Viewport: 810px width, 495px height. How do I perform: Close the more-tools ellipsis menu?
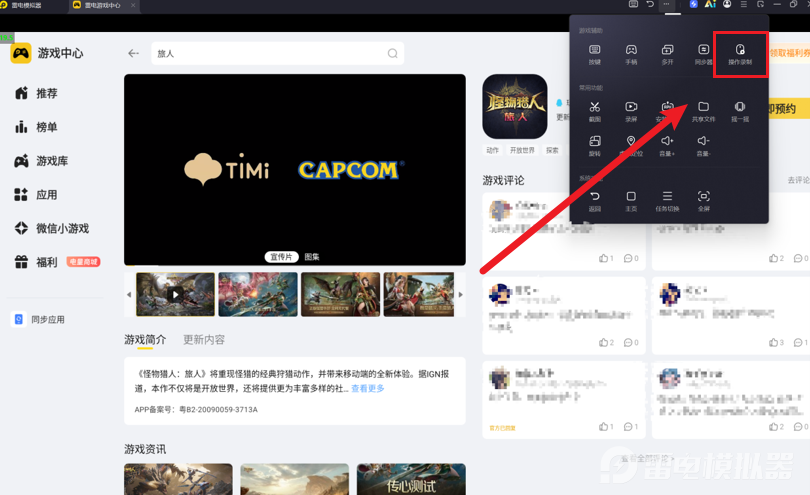click(x=666, y=4)
